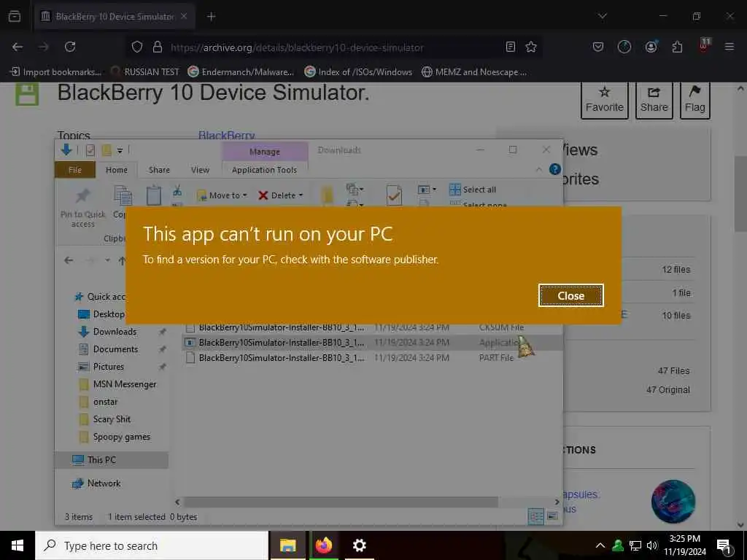Click the Paste clipboard icon

(x=153, y=195)
